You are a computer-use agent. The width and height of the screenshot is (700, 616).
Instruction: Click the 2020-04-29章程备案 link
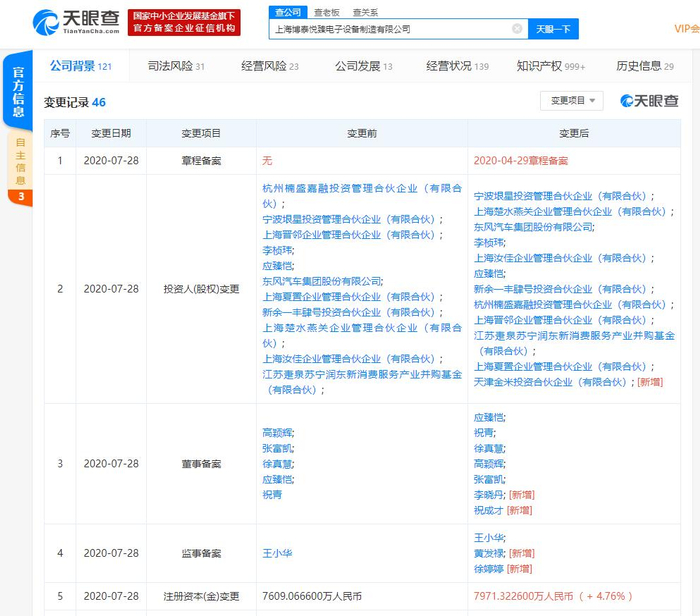point(520,160)
